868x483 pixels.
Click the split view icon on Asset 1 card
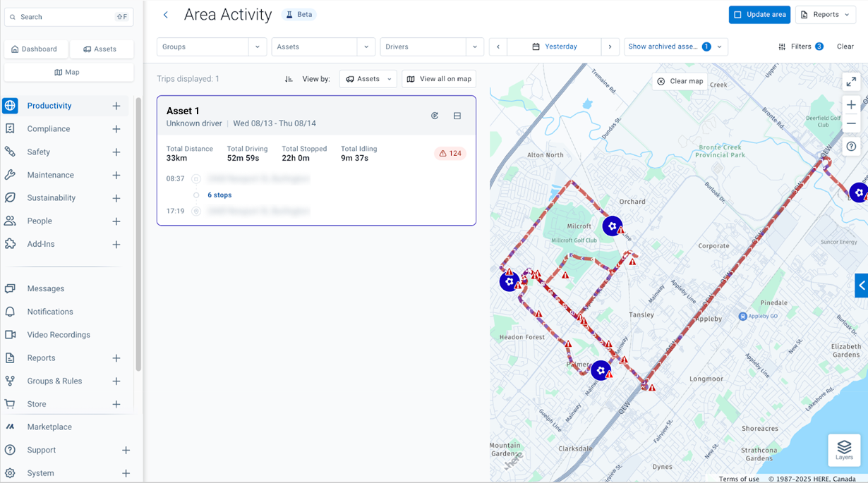tap(457, 115)
